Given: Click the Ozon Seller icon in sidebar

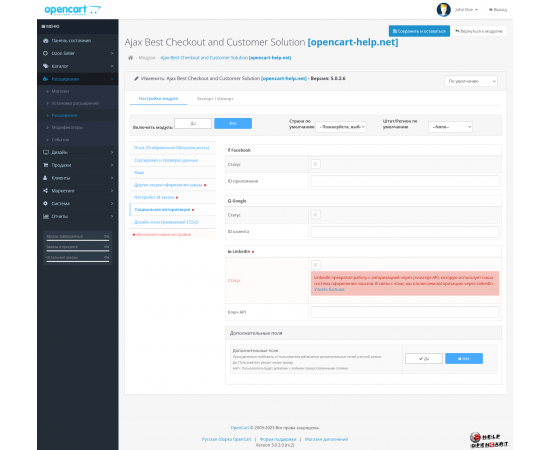Looking at the screenshot, I should [x=46, y=53].
